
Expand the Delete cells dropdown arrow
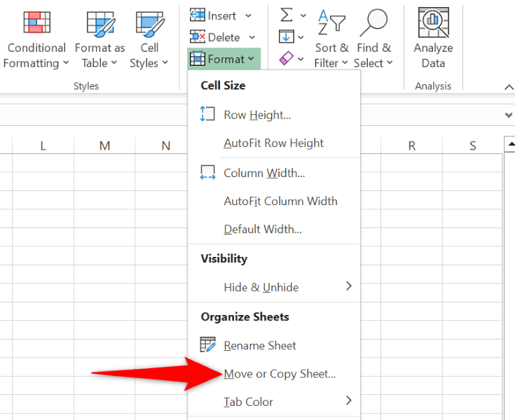[252, 37]
